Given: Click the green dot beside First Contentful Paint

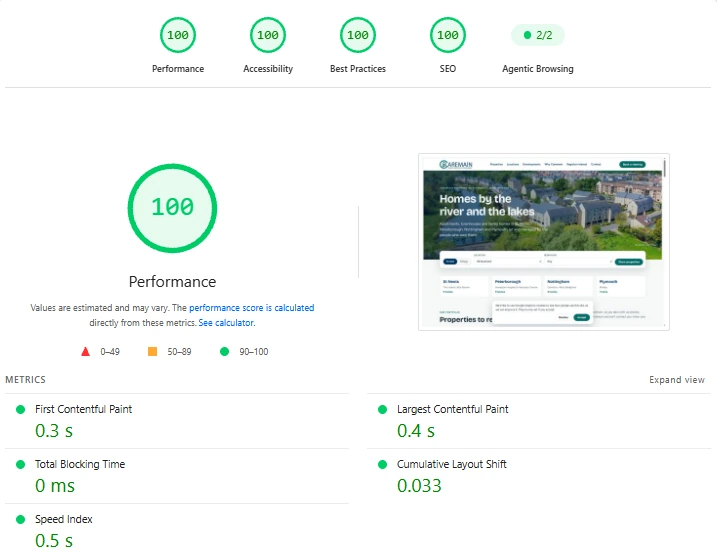Looking at the screenshot, I should 20,409.
